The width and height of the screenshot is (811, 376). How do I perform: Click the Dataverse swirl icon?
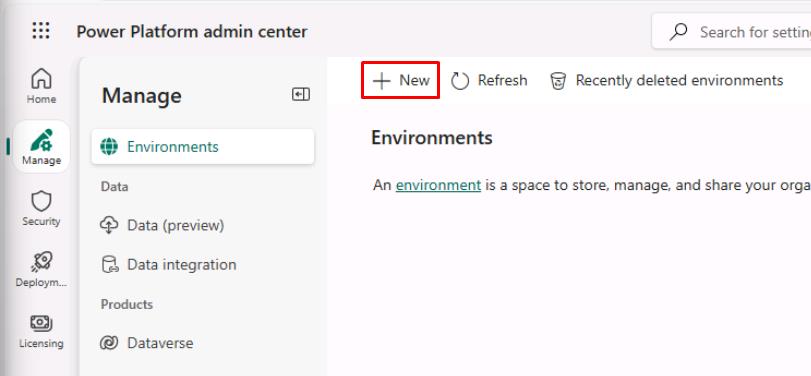click(x=109, y=343)
